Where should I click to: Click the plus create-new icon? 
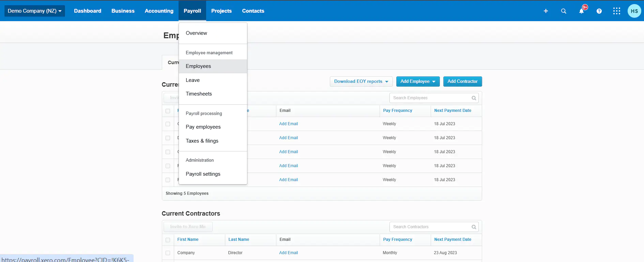tap(546, 11)
